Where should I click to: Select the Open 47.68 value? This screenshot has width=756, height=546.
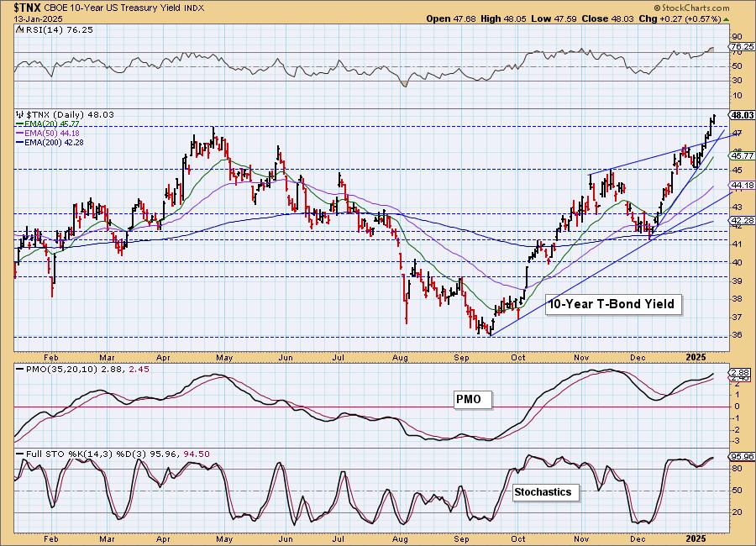pyautogui.click(x=451, y=18)
